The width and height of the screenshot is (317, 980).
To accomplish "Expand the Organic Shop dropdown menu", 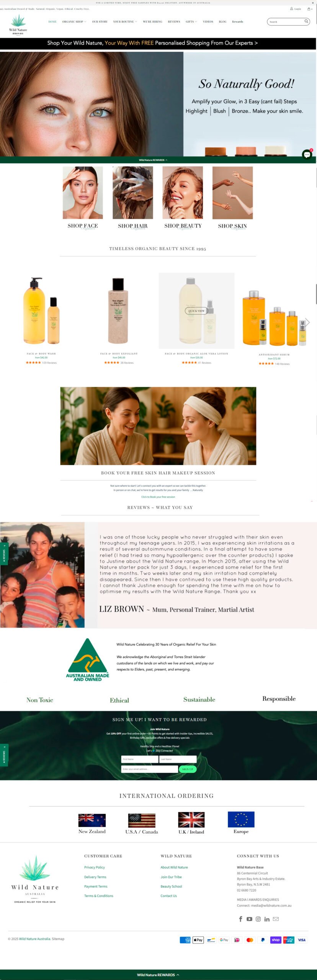I will [74, 22].
